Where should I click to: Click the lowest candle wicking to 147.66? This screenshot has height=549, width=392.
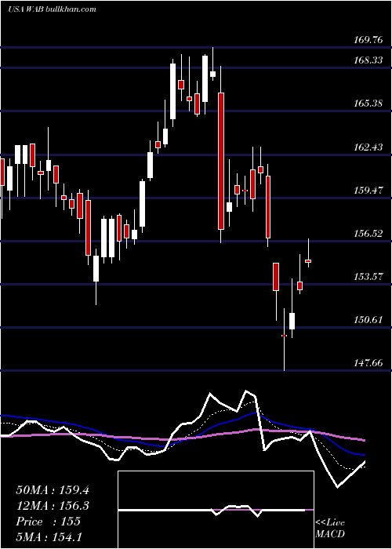pyautogui.click(x=284, y=336)
